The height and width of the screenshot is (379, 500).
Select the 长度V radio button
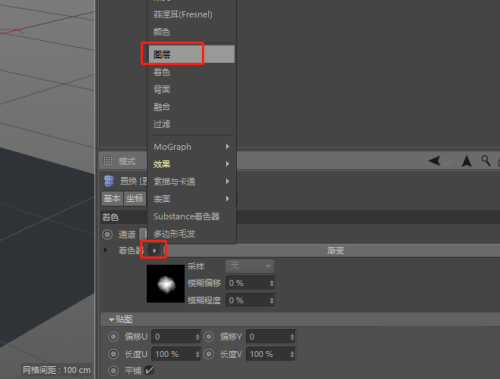pos(209,354)
